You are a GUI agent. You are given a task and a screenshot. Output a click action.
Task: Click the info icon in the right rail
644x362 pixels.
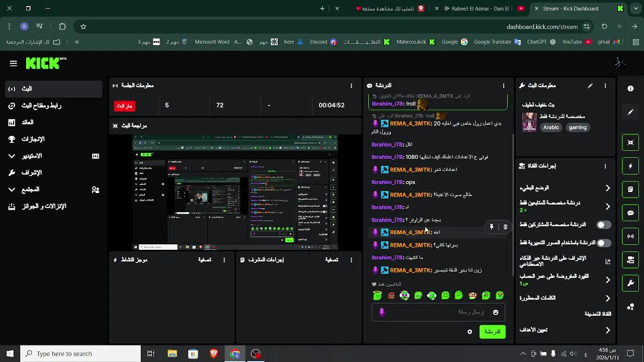point(630,88)
